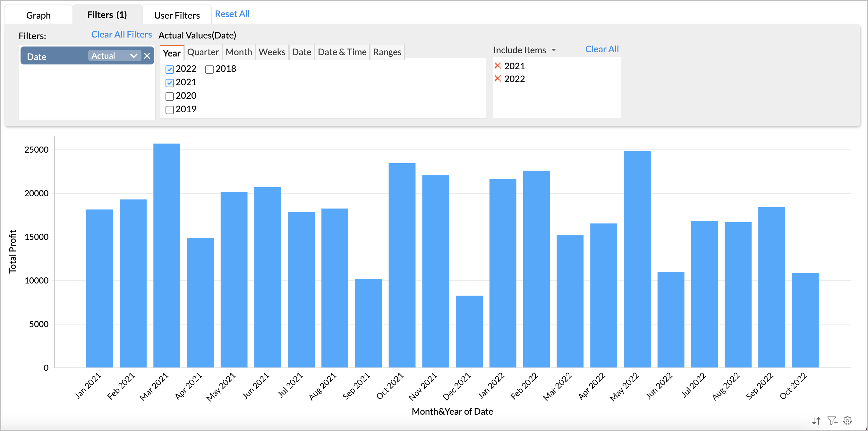This screenshot has width=868, height=431.
Task: Click Clear All Filters link
Action: point(121,35)
